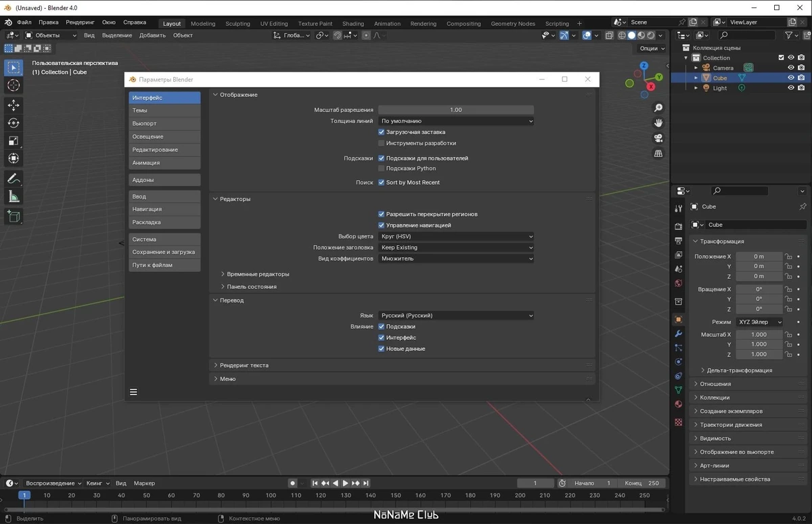The height and width of the screenshot is (524, 812).
Task: Toggle camera view icon in viewport
Action: point(658,138)
